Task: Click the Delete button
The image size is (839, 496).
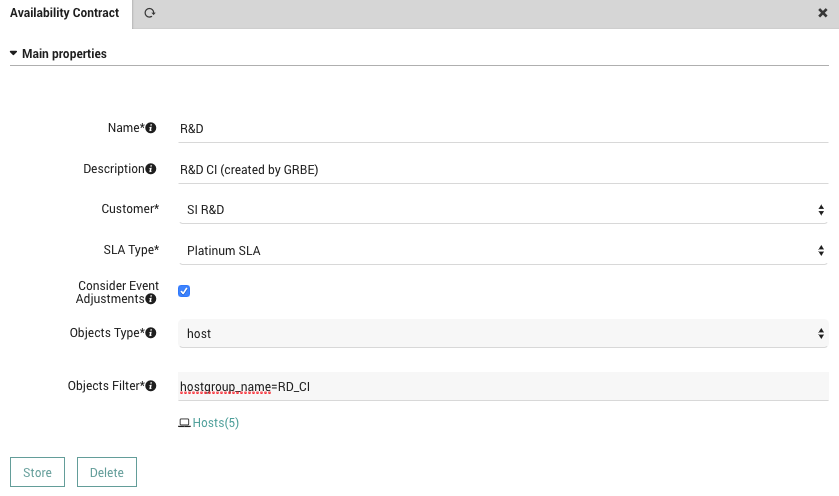Action: pyautogui.click(x=107, y=472)
